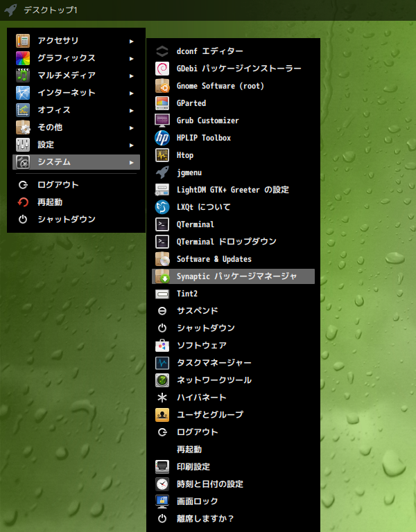Click the 画面ロック monitor lock icon
The width and height of the screenshot is (416, 532).
pos(162,501)
